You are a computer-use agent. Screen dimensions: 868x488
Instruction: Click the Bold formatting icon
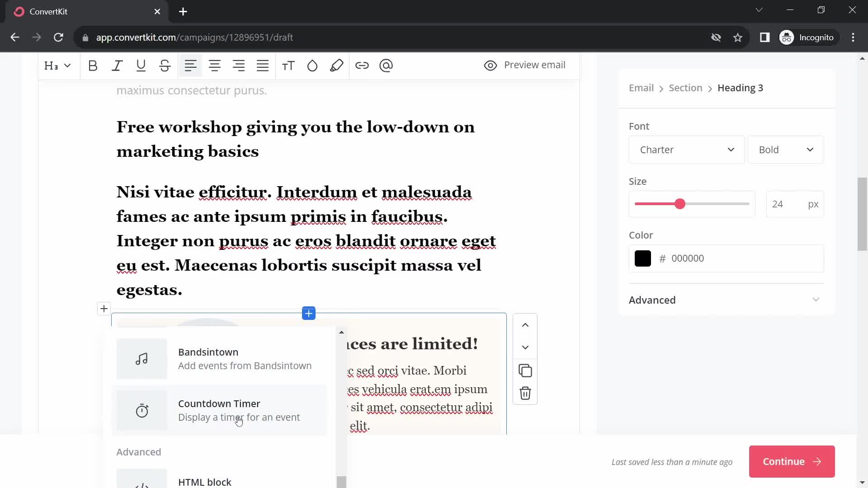[93, 66]
